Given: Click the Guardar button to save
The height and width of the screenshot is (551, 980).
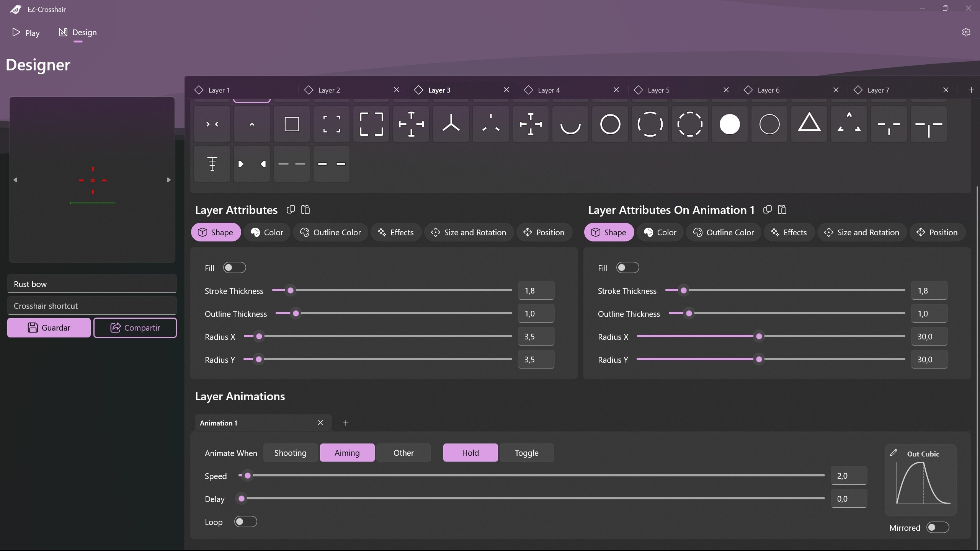Looking at the screenshot, I should pyautogui.click(x=48, y=328).
